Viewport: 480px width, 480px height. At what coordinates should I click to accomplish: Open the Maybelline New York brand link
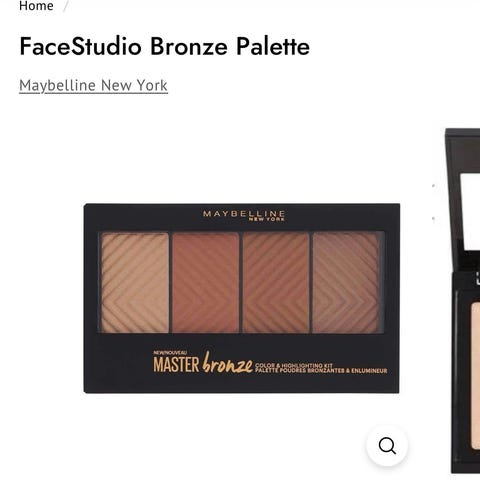[93, 85]
